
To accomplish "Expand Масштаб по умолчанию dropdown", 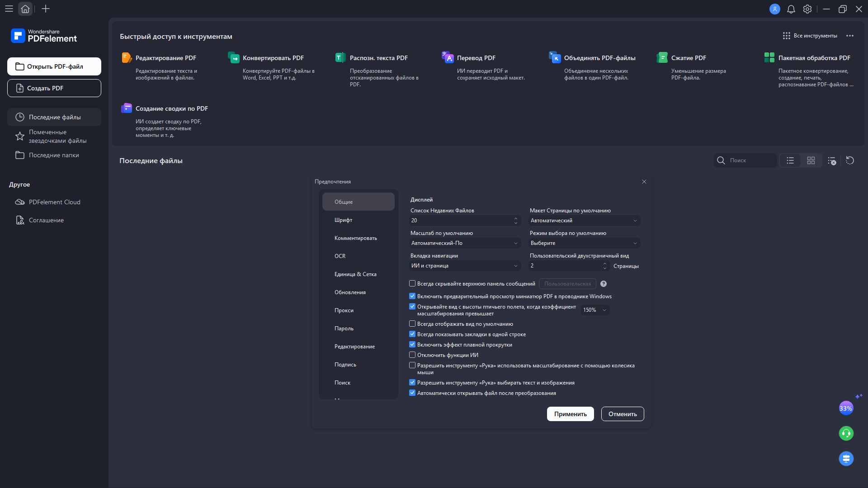I will 465,243.
